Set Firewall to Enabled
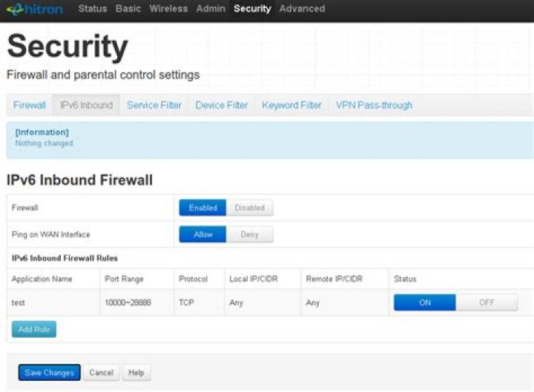Screen dimensions: 534x392 click(x=202, y=207)
